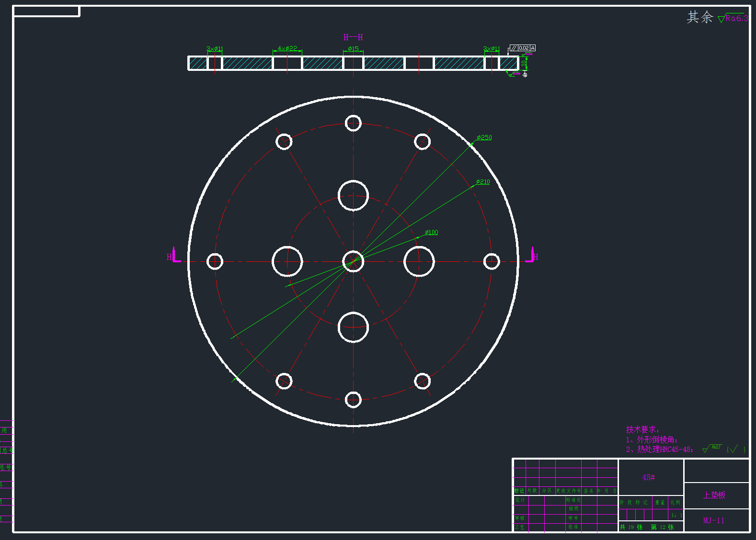This screenshot has height=540, width=756.
Task: Pick the 0.02 parallelism tolerance frame
Action: point(523,48)
